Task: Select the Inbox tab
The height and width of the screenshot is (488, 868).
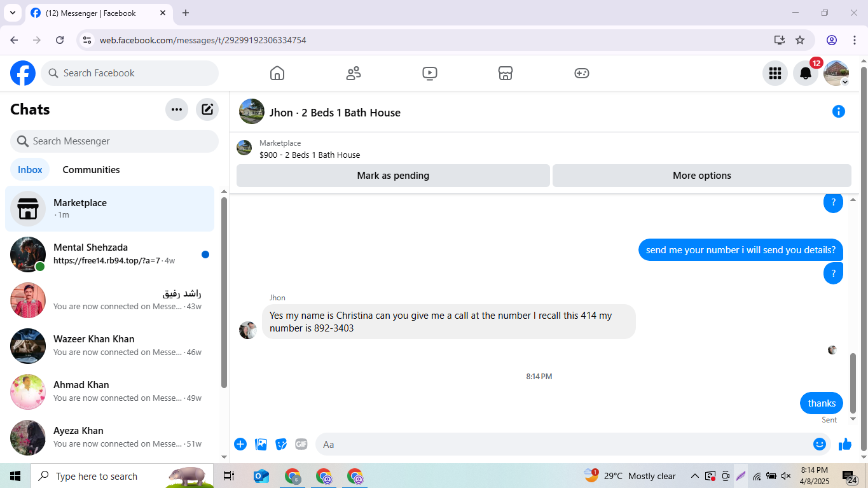Action: tap(30, 170)
